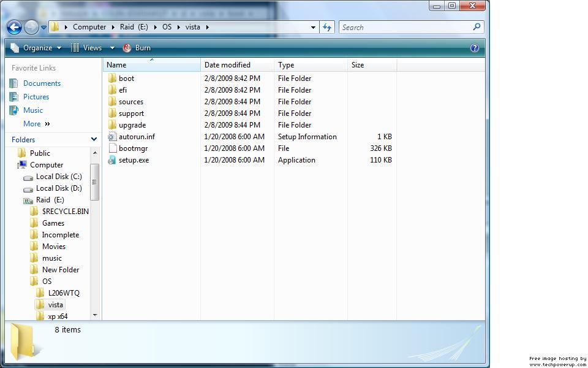Select Raid (E:) in the address breadcrumb
Image resolution: width=588 pixels, height=368 pixels.
pos(134,27)
